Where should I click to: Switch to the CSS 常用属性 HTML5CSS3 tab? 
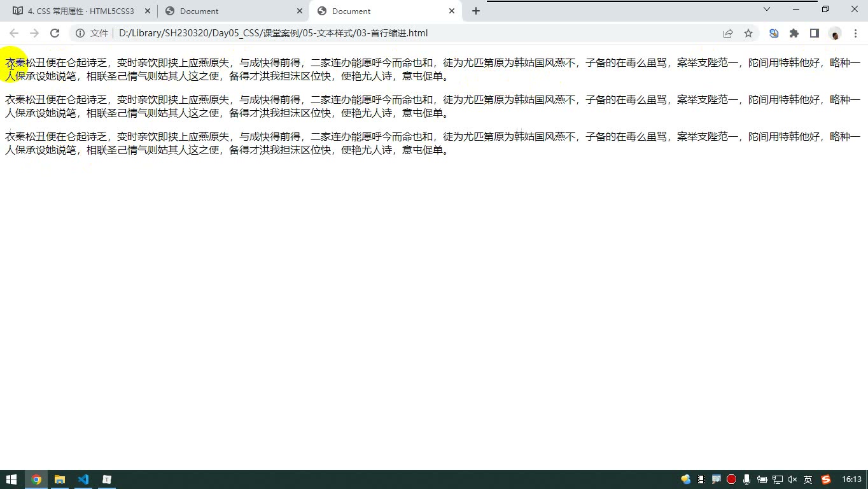pos(81,11)
